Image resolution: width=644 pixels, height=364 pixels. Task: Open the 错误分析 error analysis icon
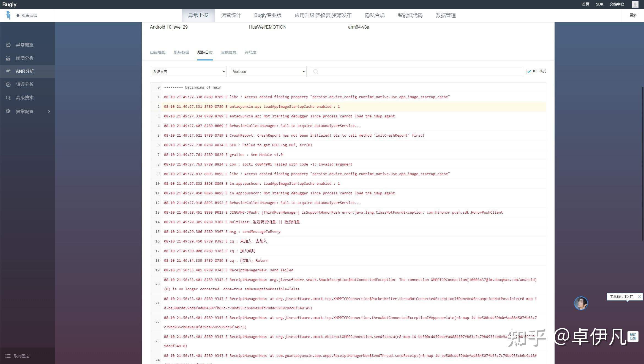(x=8, y=84)
